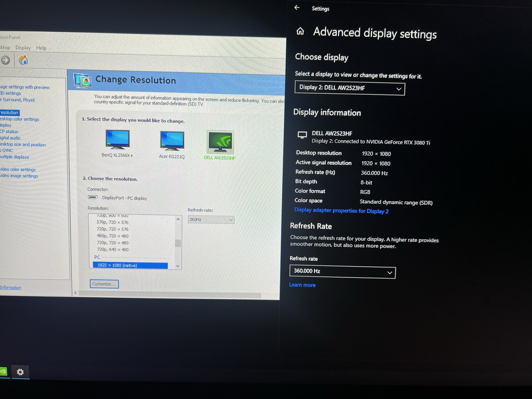Viewport: 532px width, 399px height.
Task: Click the resolution list scroll-down arrow
Action: [x=178, y=266]
